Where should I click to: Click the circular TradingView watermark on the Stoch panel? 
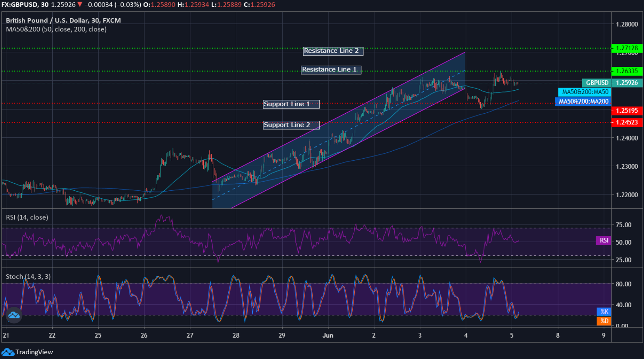point(14,315)
